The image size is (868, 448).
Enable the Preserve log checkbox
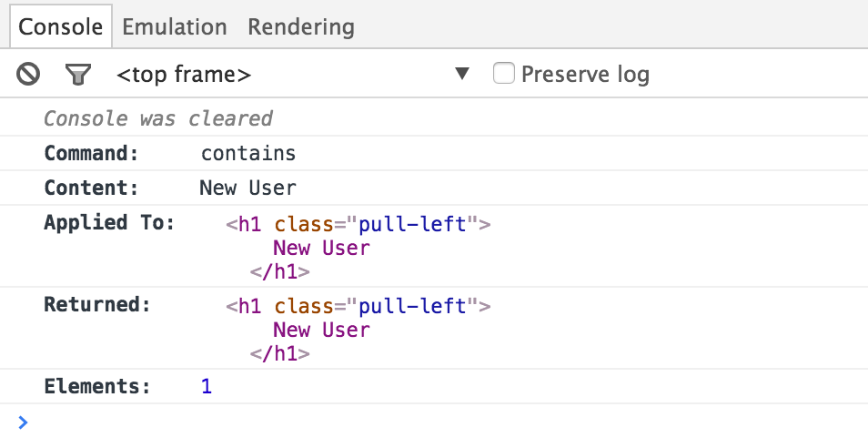pos(504,73)
